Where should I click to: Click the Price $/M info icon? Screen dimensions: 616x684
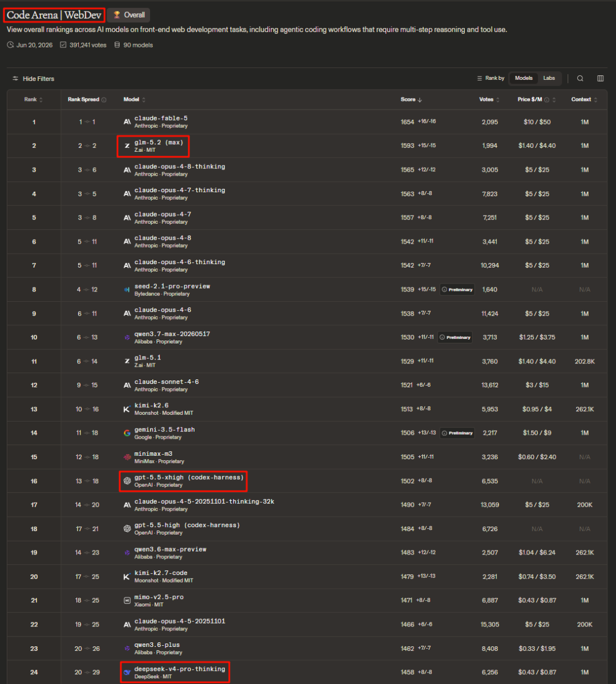tap(546, 100)
